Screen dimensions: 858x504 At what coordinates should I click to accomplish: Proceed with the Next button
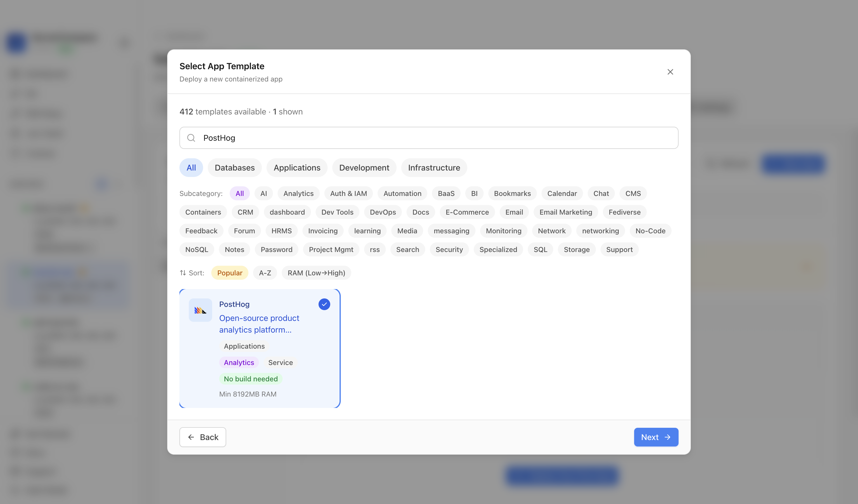[x=656, y=437]
